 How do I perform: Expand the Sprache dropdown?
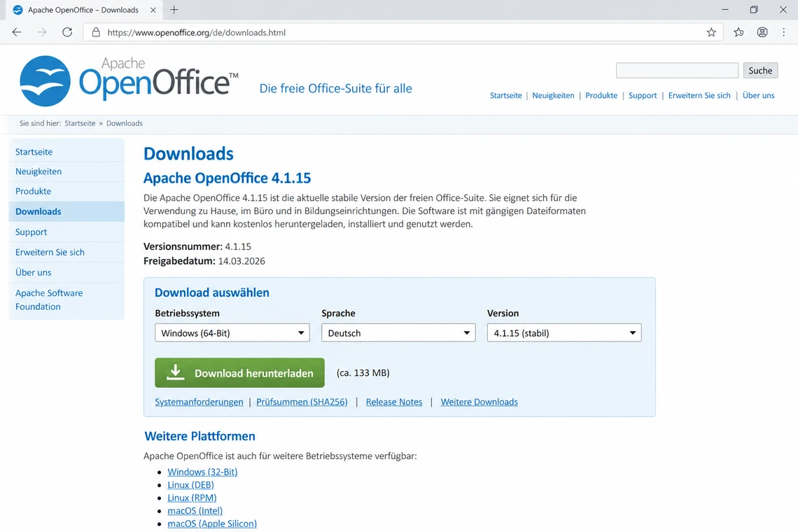398,333
